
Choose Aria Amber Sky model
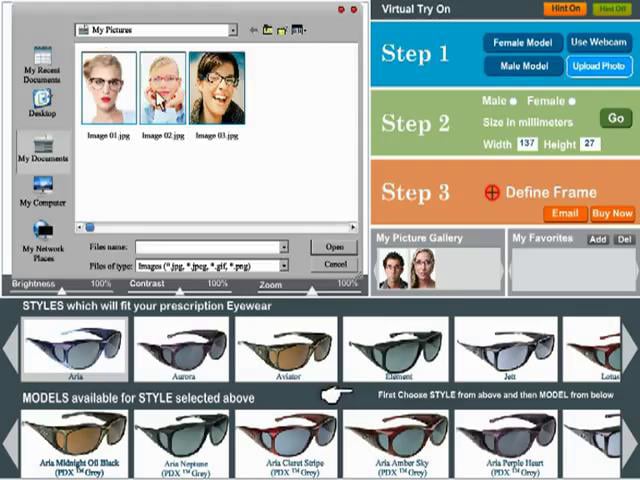396,444
